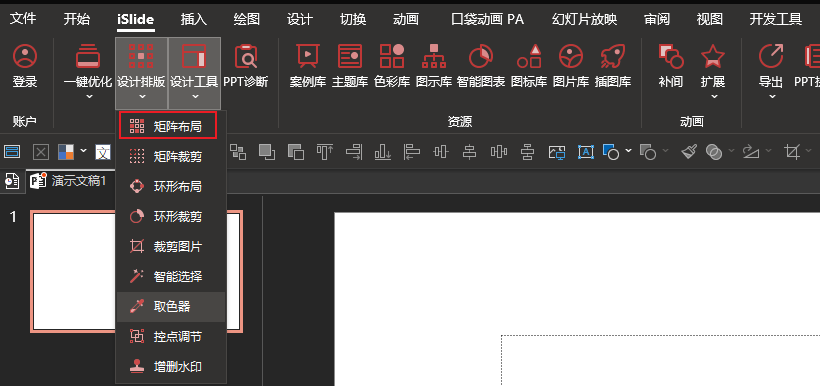Choose 环形布局 in the menu
Screen dimensions: 820x386
[x=170, y=186]
